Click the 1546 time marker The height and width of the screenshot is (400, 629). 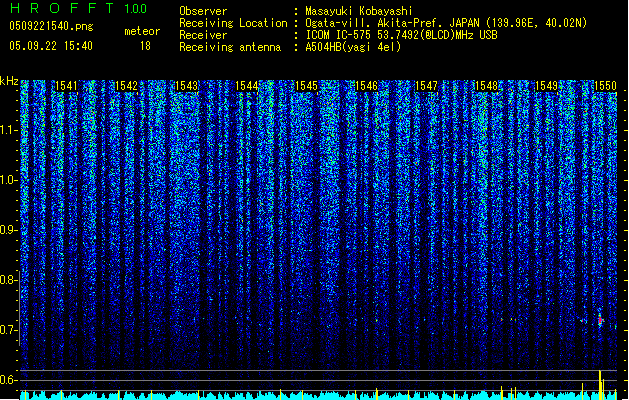[x=367, y=86]
